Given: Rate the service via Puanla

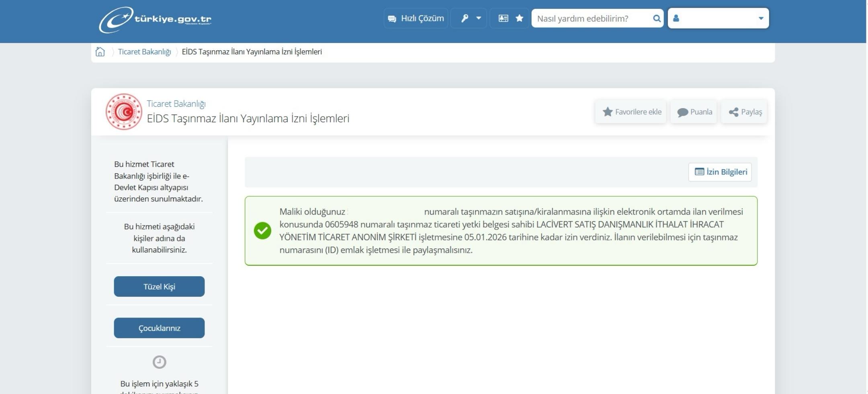Looking at the screenshot, I should coord(694,112).
